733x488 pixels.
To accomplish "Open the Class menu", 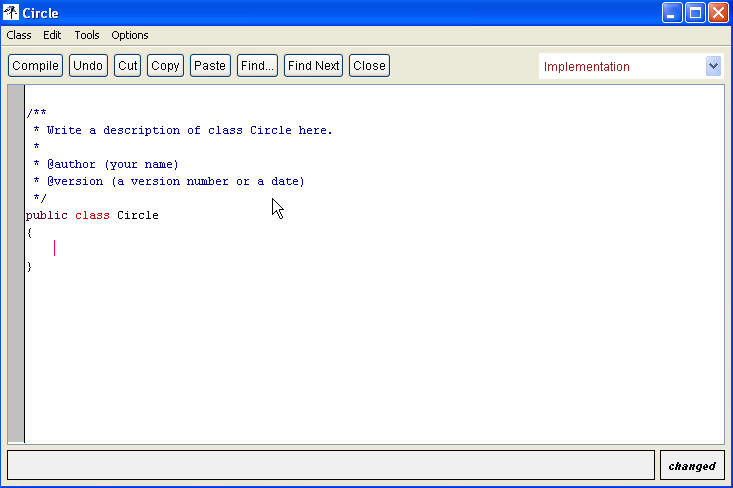I will point(19,35).
